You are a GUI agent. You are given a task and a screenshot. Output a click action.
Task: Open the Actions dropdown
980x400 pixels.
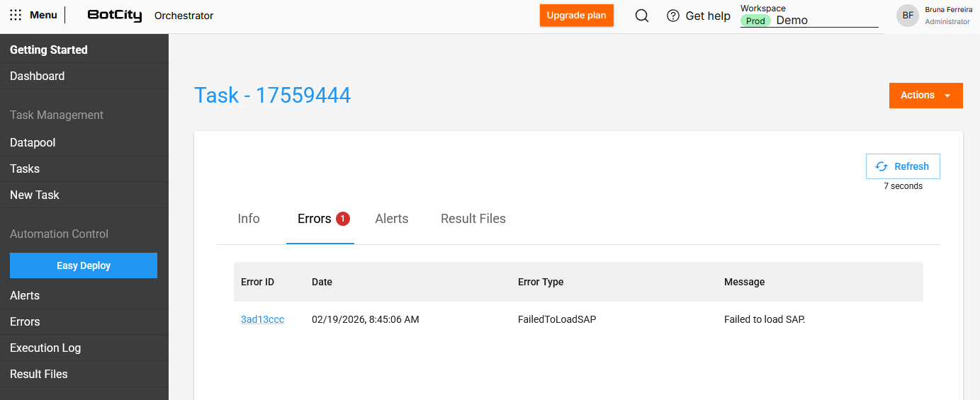pos(925,96)
